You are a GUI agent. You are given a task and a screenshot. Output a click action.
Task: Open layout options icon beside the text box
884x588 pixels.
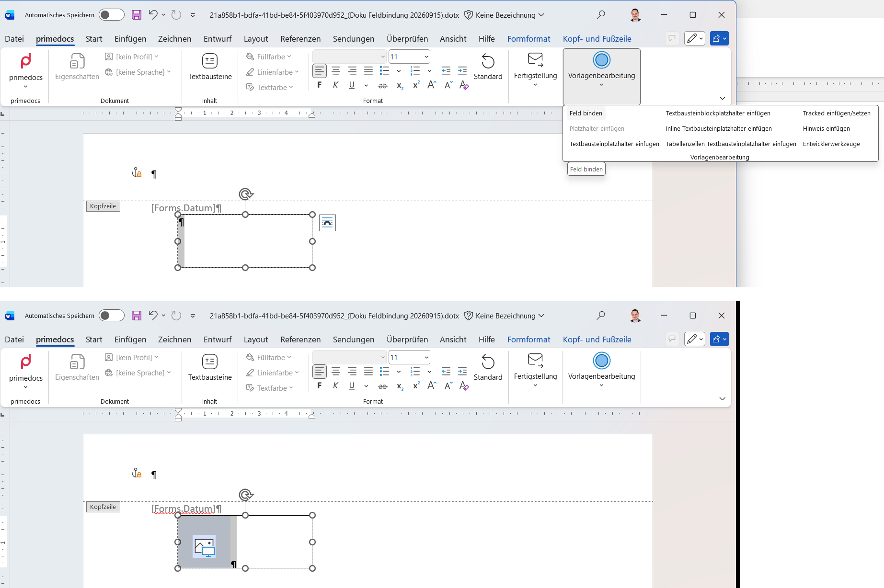[327, 223]
